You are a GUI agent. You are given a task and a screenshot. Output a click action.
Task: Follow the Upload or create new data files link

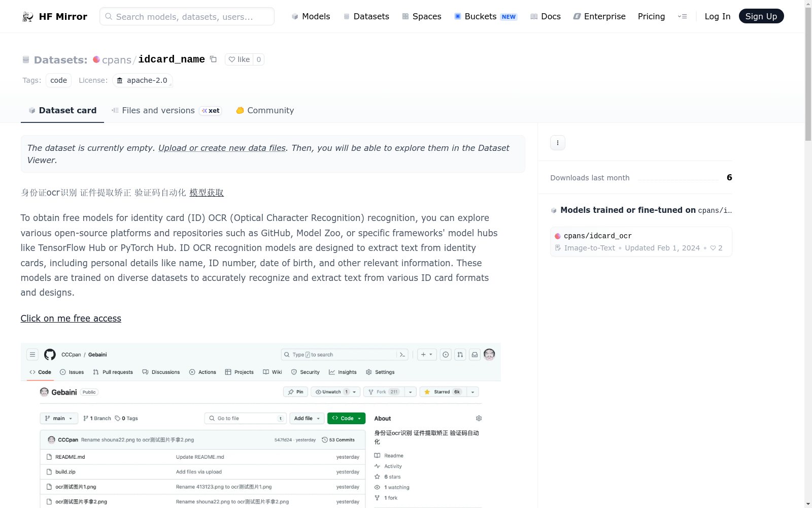222,148
